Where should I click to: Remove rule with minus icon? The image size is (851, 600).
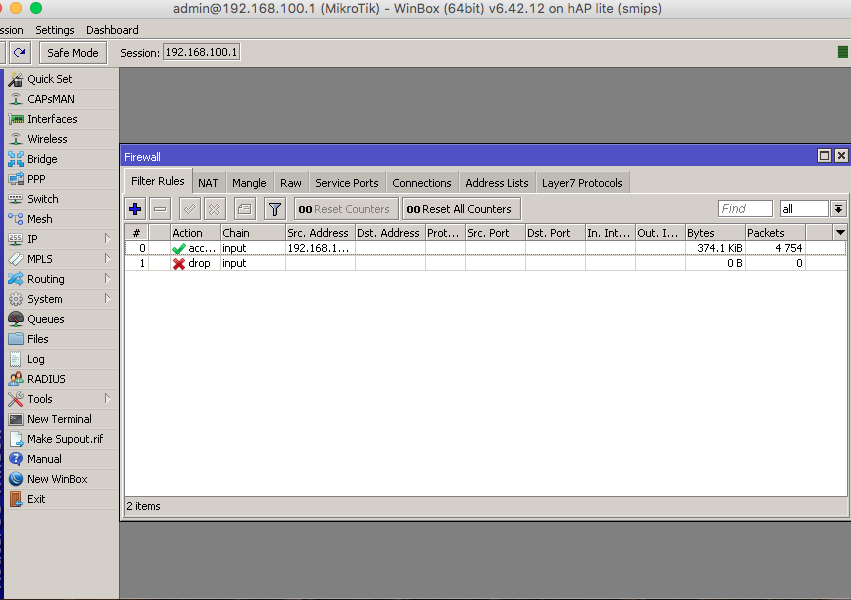pos(160,209)
